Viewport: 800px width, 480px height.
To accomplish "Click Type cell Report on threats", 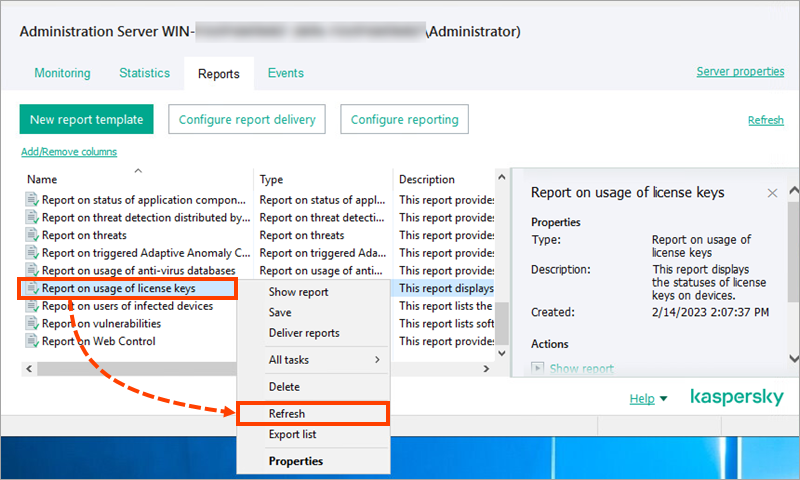I will click(x=302, y=235).
